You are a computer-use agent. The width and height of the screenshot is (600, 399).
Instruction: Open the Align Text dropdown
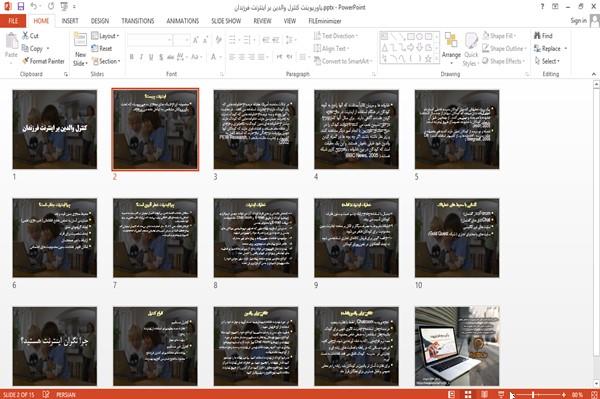[x=331, y=48]
